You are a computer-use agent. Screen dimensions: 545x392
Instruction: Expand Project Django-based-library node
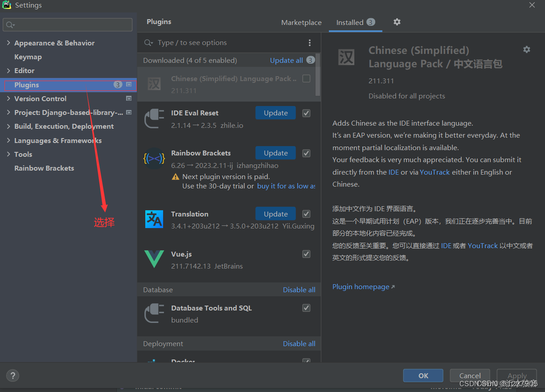pos(8,112)
